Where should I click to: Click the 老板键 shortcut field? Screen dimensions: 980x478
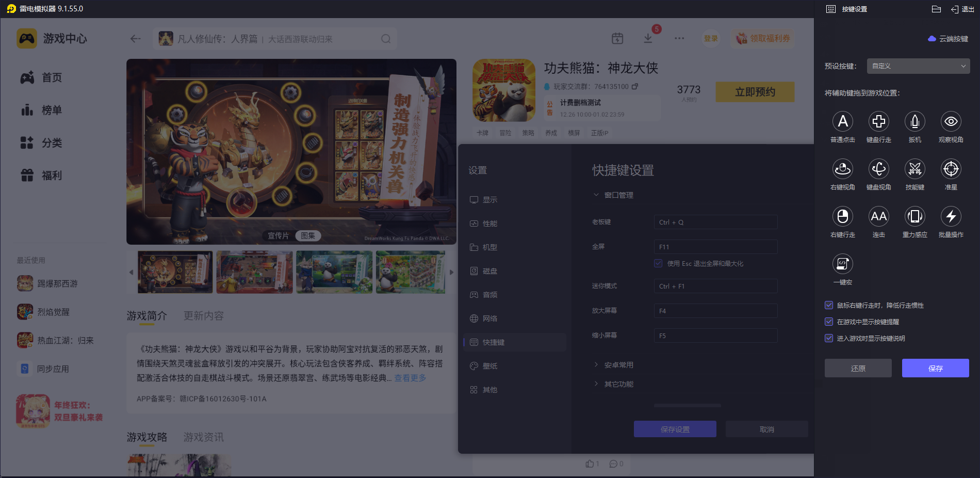pos(715,222)
